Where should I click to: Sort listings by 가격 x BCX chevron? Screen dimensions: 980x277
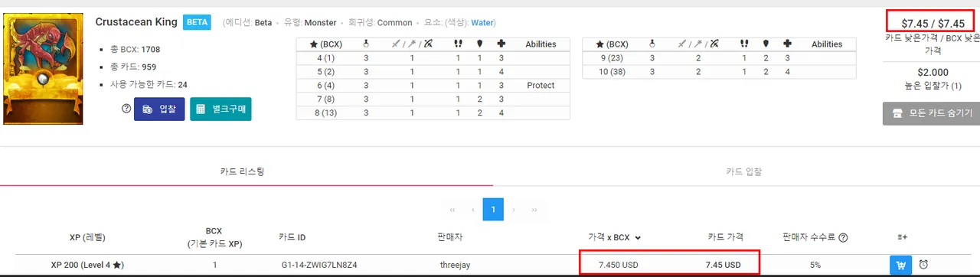click(x=639, y=237)
